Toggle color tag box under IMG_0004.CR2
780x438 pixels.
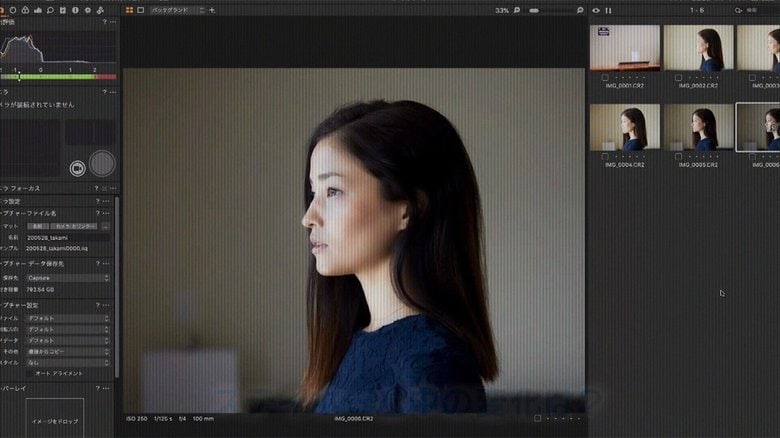(605, 156)
